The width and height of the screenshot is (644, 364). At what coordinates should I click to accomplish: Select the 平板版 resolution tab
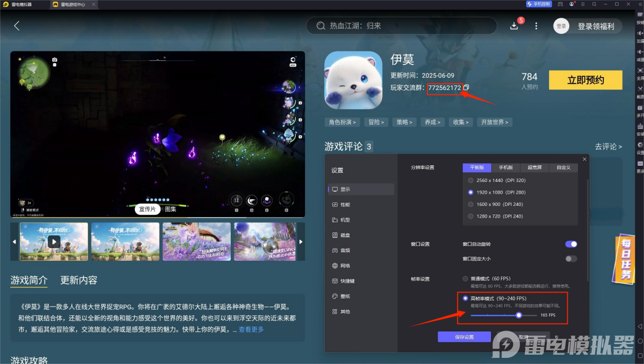477,168
